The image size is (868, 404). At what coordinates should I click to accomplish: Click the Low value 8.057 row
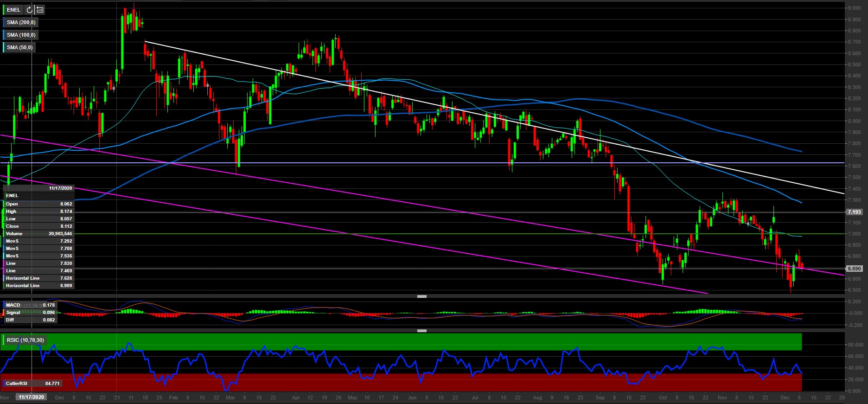tap(38, 219)
